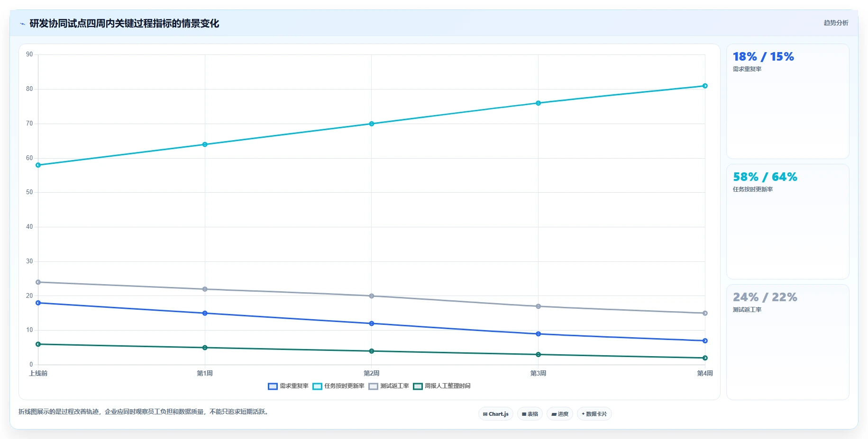Click the 表格 tag pill
The width and height of the screenshot is (868, 439).
click(x=530, y=414)
